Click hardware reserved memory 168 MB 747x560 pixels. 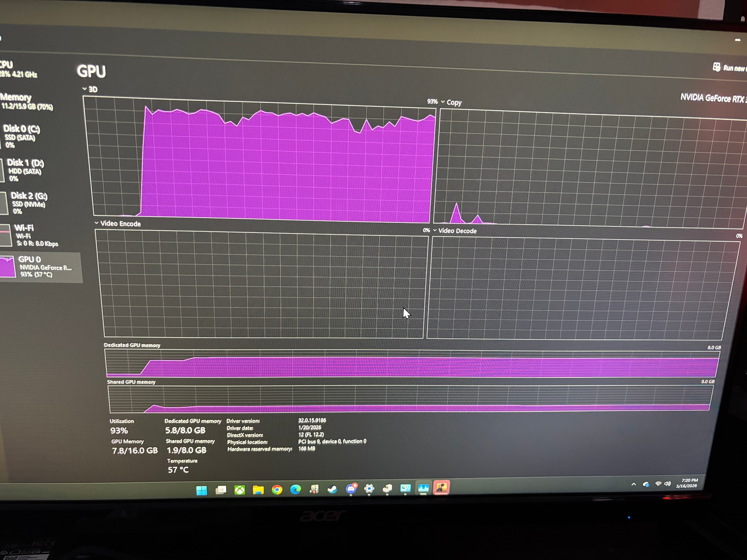point(307,448)
